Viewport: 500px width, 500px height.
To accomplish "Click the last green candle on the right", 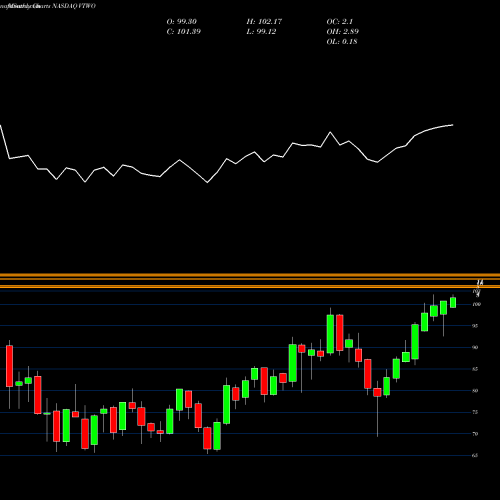I will coord(453,302).
